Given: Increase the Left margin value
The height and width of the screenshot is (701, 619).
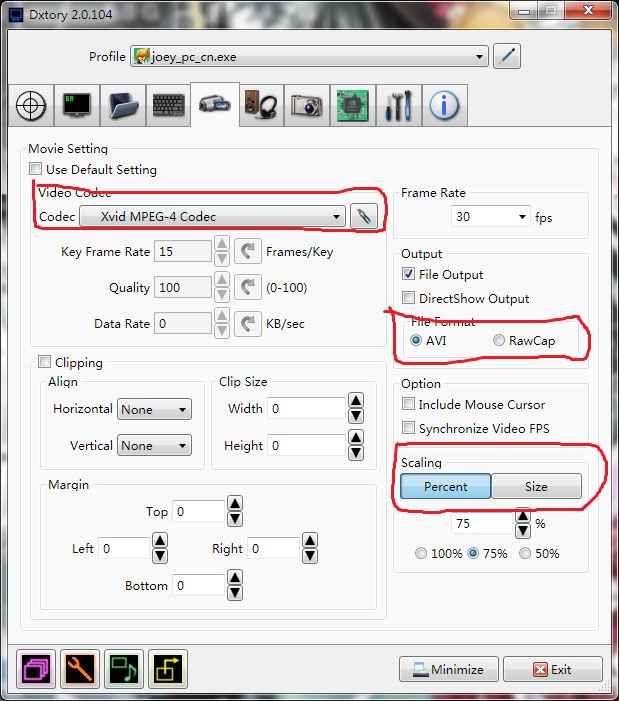Looking at the screenshot, I should pyautogui.click(x=160, y=541).
